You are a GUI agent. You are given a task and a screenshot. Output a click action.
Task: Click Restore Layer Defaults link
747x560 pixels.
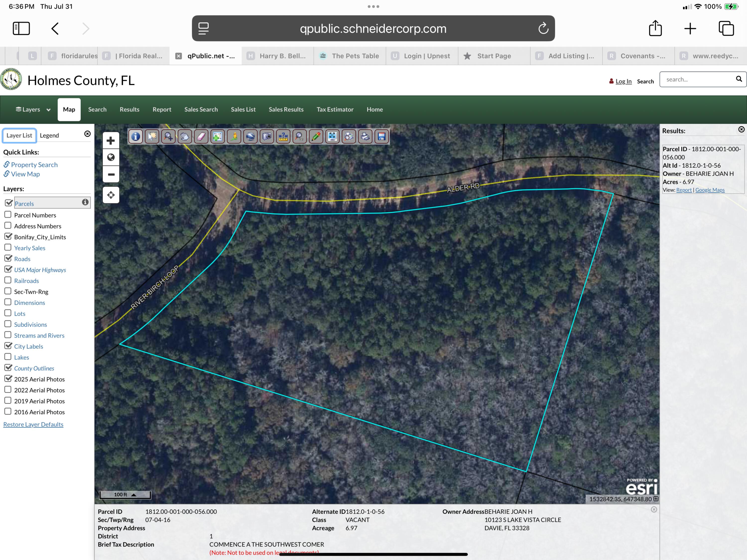(x=33, y=424)
